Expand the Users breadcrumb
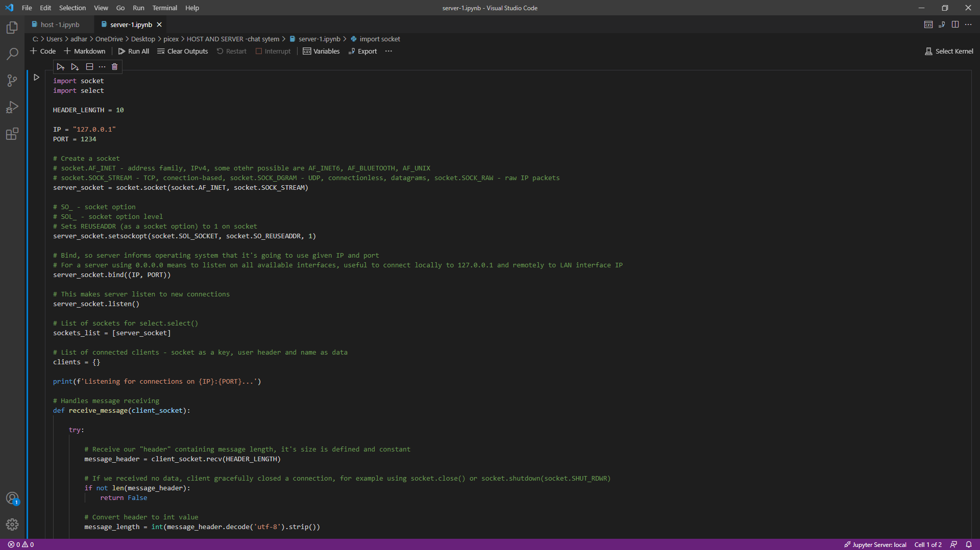 coord(54,39)
